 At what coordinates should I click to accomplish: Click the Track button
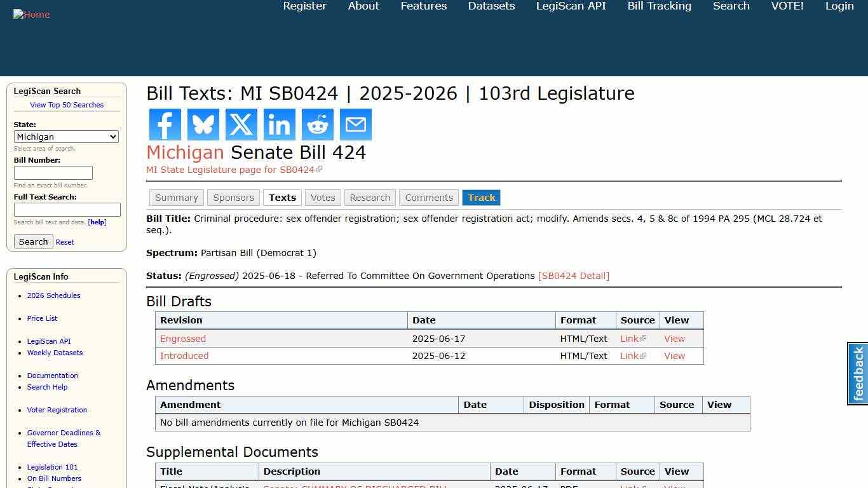point(481,198)
